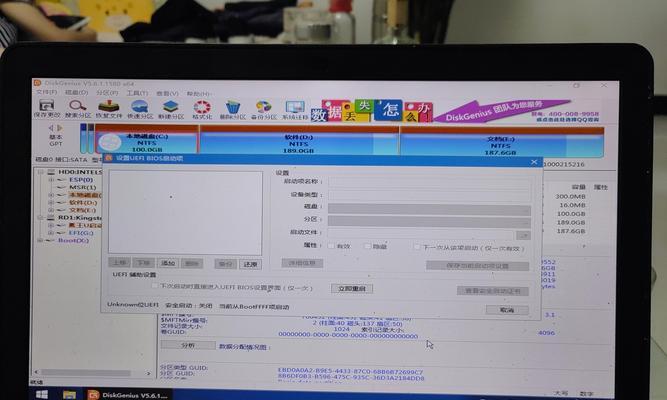The height and width of the screenshot is (400, 667).
Task: Click the 取消 cancel button
Action: [507, 310]
